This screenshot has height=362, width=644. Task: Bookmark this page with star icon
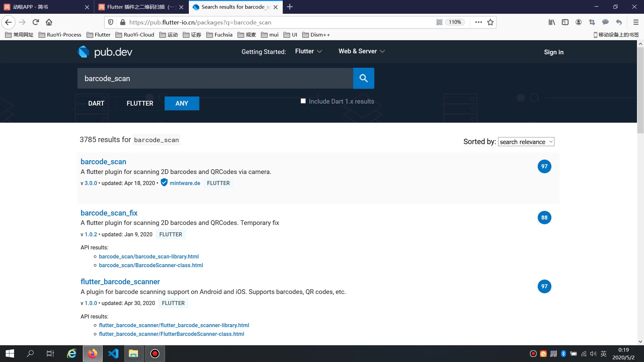pos(490,22)
